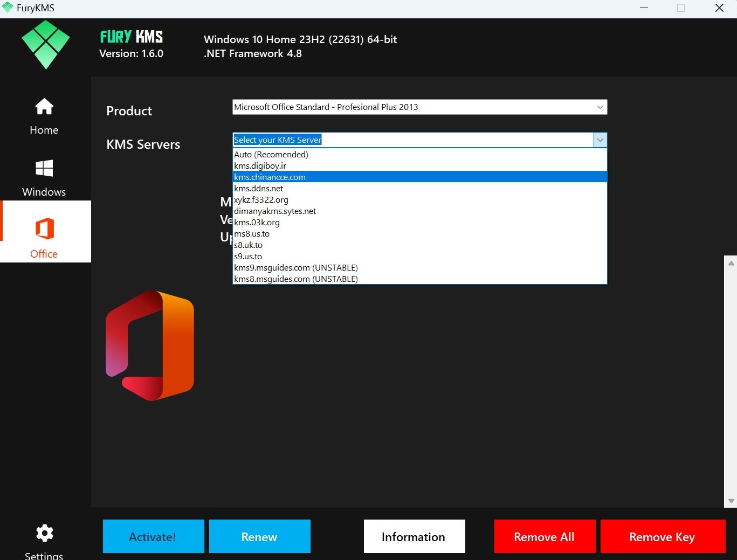737x560 pixels.
Task: Click the Product label text
Action: tap(129, 111)
